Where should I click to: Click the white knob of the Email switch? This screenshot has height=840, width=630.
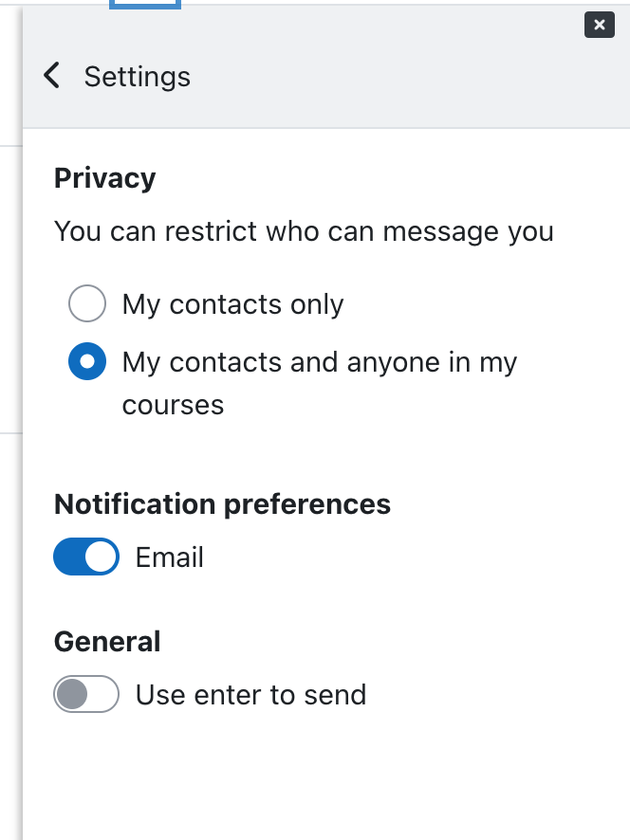click(x=102, y=557)
